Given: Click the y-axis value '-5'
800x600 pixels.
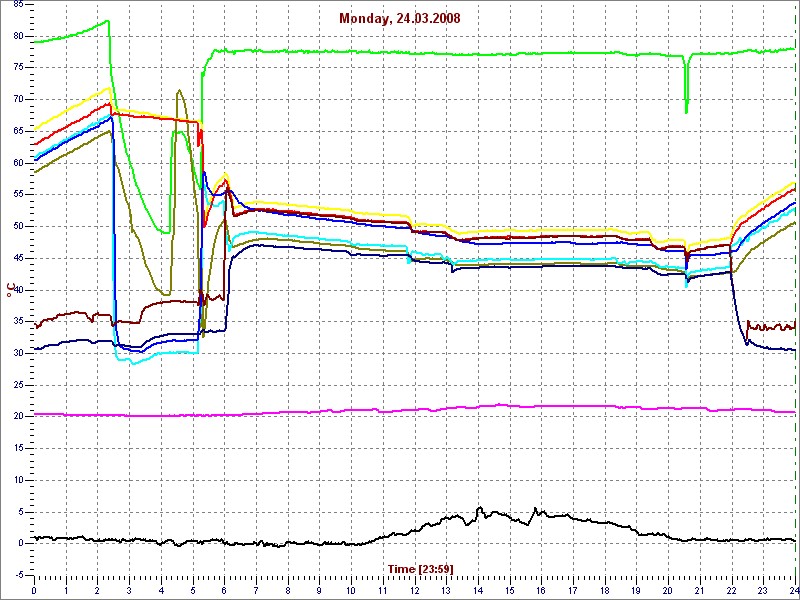Looking at the screenshot, I should click(x=19, y=576).
